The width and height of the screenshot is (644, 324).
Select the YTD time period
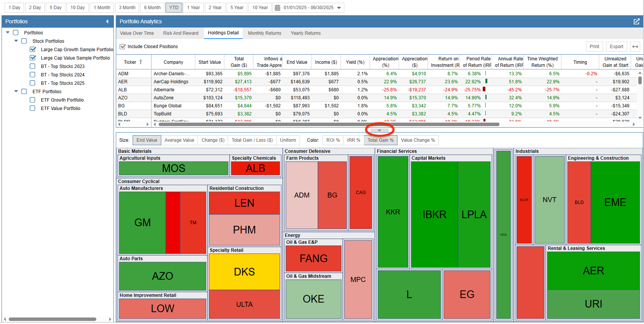(x=174, y=8)
